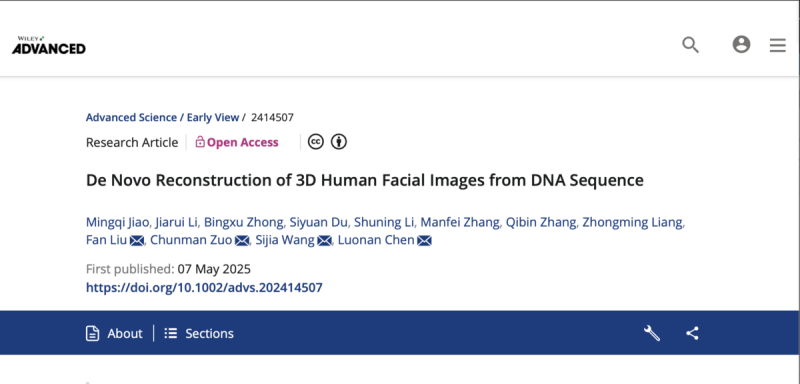
Task: Open the share icon in blue bar
Action: click(x=692, y=334)
